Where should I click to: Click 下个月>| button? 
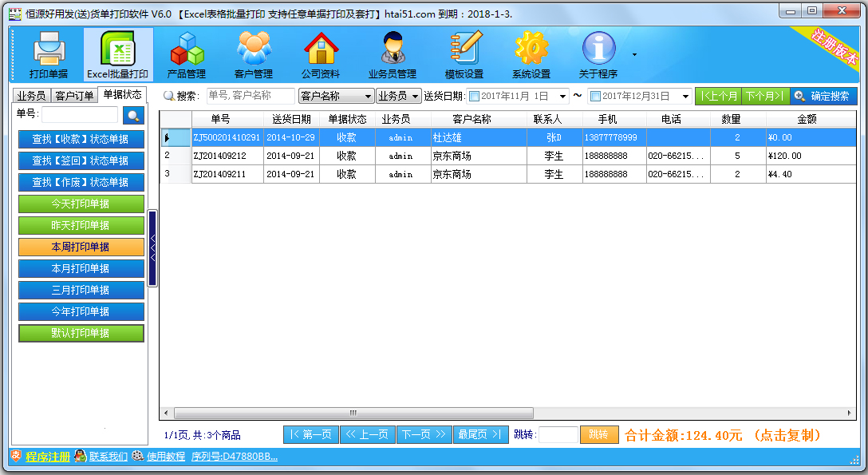pos(766,96)
